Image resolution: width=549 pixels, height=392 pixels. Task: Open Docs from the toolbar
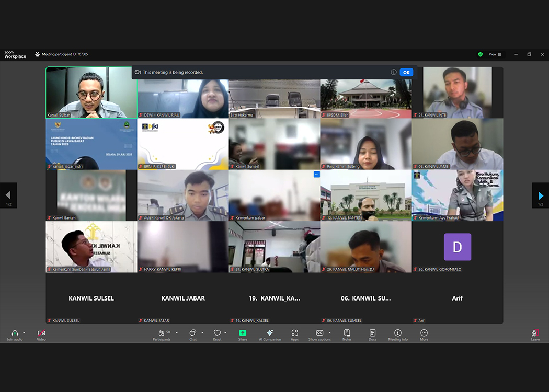372,333
